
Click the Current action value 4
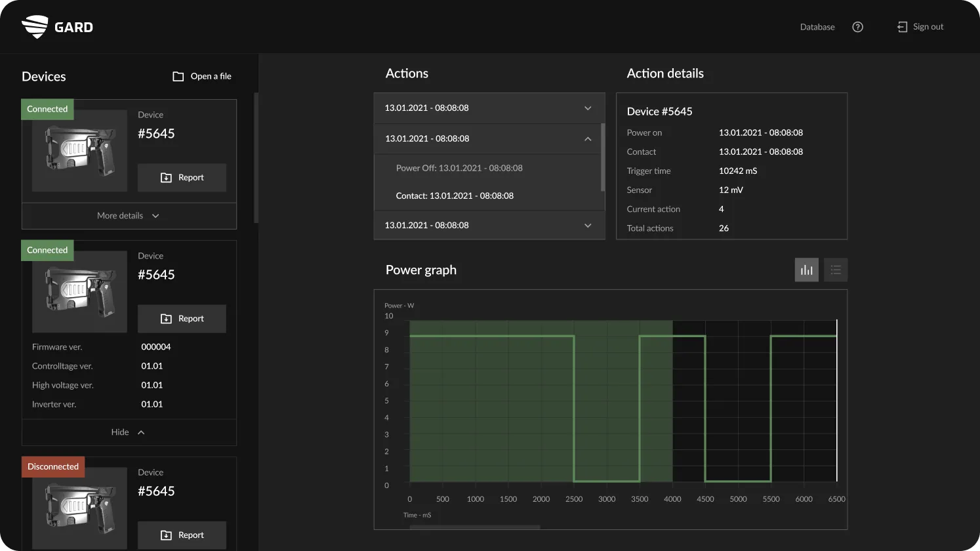[721, 209]
